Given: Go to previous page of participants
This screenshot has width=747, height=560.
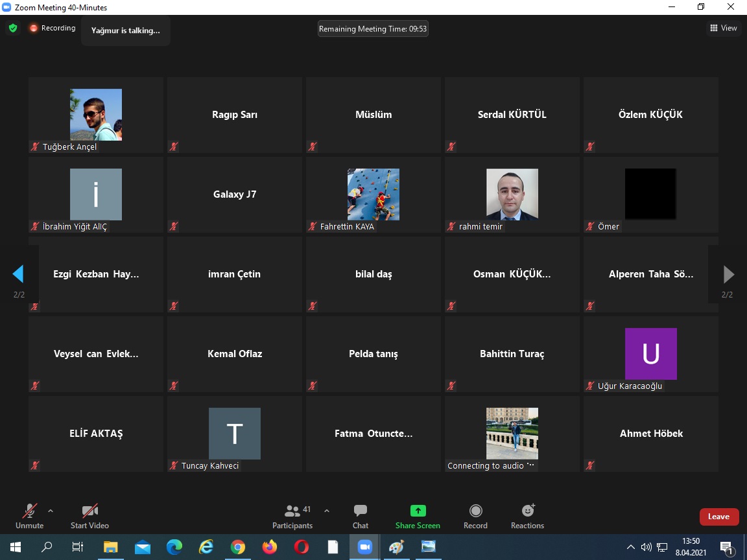Looking at the screenshot, I should [18, 274].
